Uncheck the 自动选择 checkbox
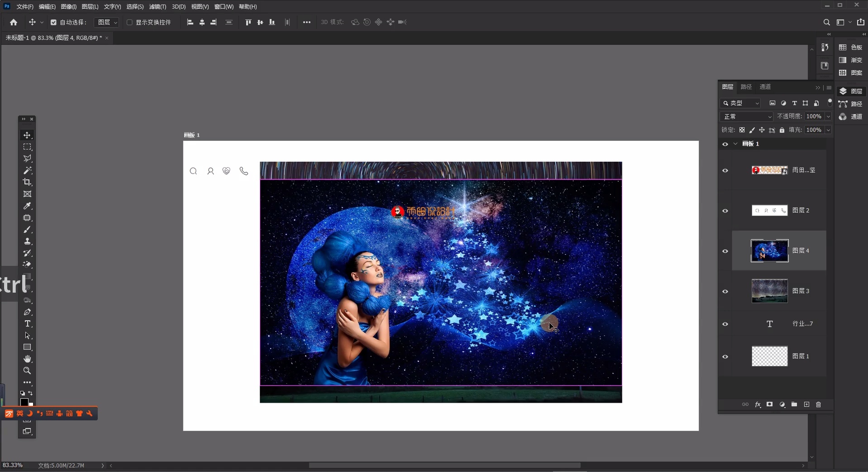Viewport: 868px width, 472px height. point(53,22)
